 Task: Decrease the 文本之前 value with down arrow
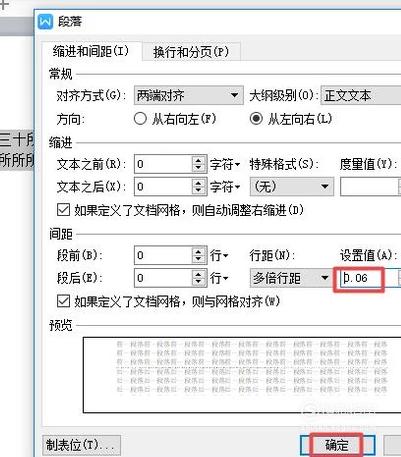click(x=199, y=168)
